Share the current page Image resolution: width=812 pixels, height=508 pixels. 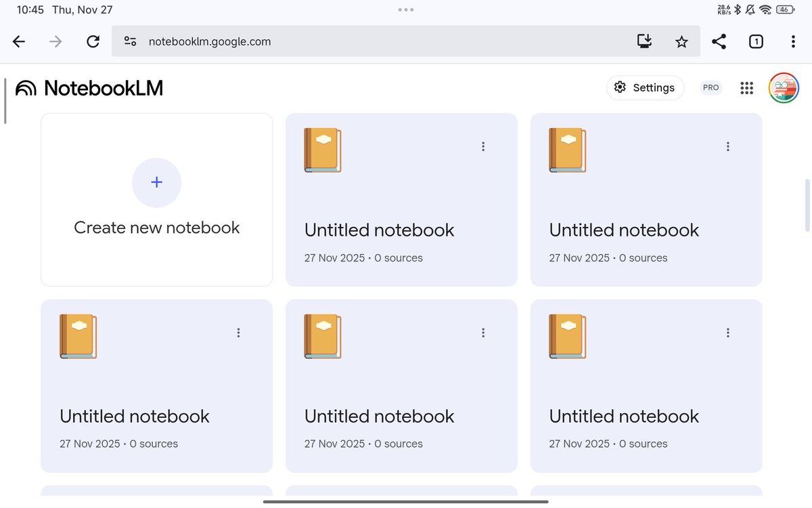(719, 41)
